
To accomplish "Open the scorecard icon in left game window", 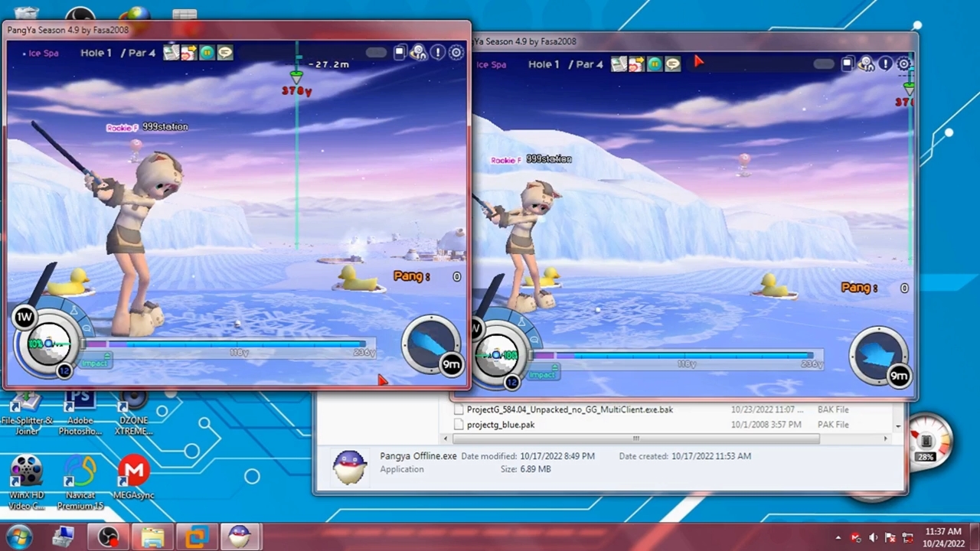I will pyautogui.click(x=171, y=52).
